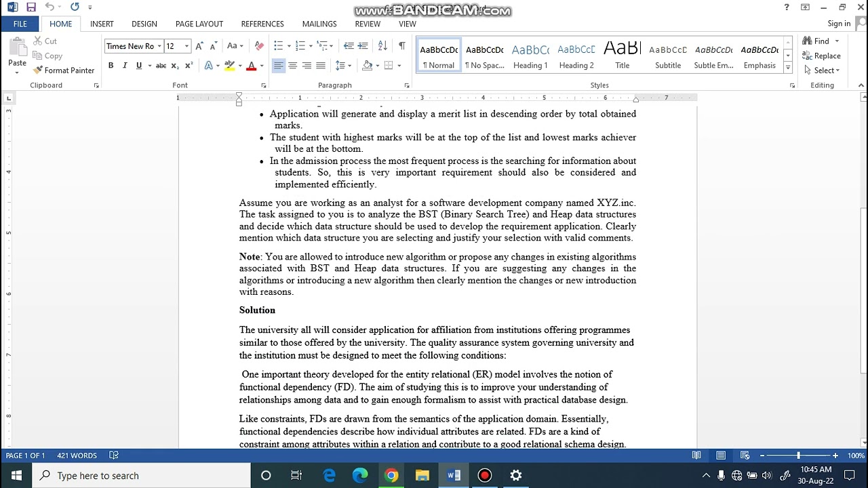
Task: Switch to the DESIGN tab
Action: [144, 24]
